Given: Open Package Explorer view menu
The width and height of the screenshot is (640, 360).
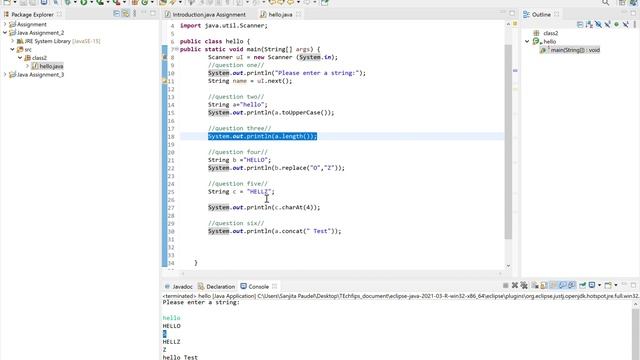Looking at the screenshot, I should 135,14.
